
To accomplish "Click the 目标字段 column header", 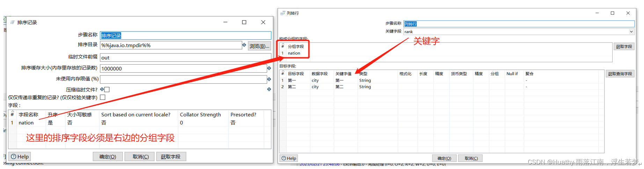I will point(296,74).
